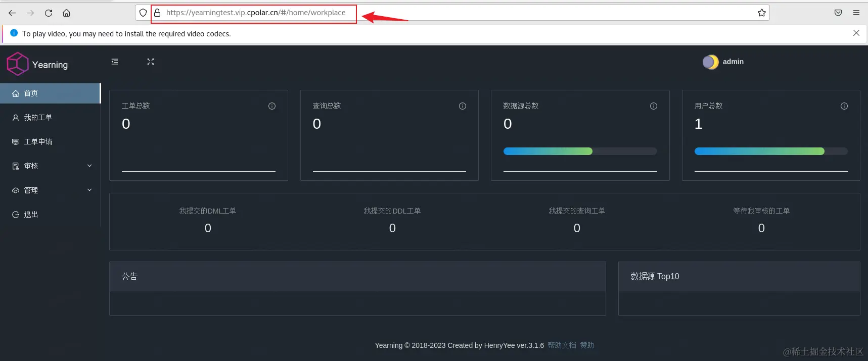Click info icon on 用户总数 card
Image resolution: width=868 pixels, height=361 pixels.
[844, 106]
